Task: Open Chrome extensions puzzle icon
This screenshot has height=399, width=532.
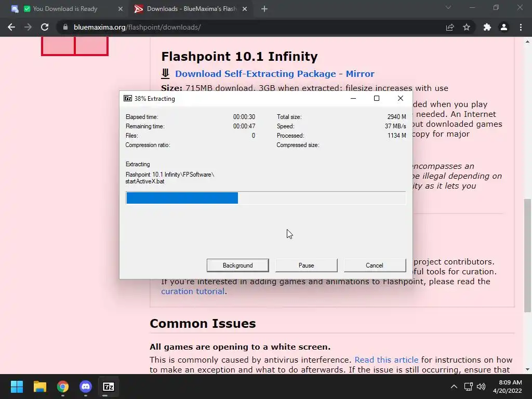Action: coord(487,27)
